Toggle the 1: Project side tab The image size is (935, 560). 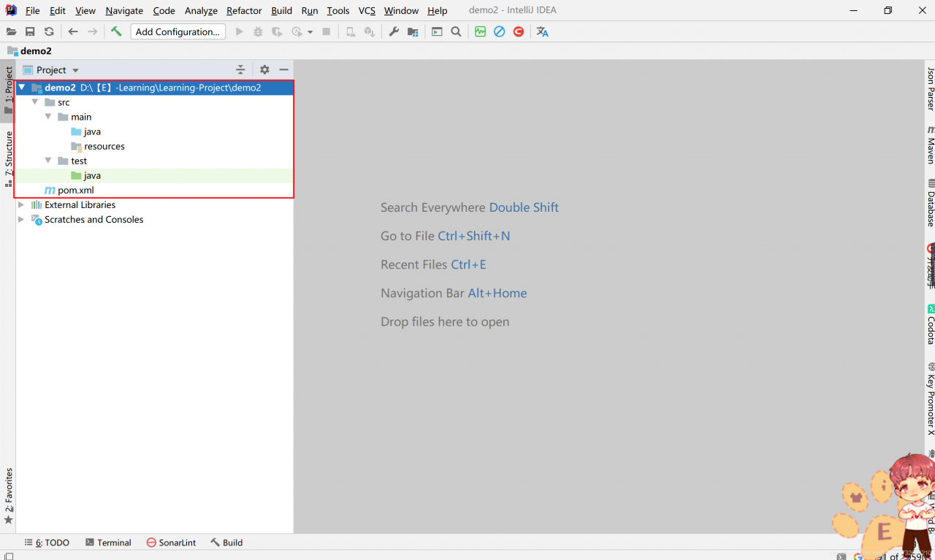click(8, 91)
